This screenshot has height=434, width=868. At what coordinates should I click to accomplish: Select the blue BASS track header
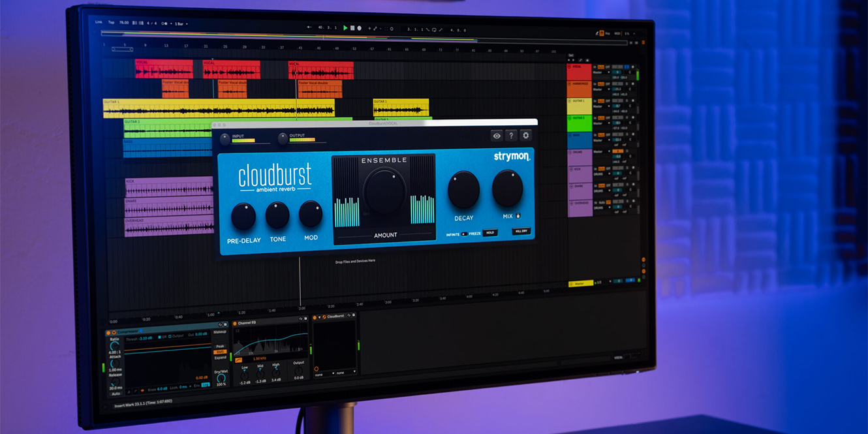coord(579,140)
